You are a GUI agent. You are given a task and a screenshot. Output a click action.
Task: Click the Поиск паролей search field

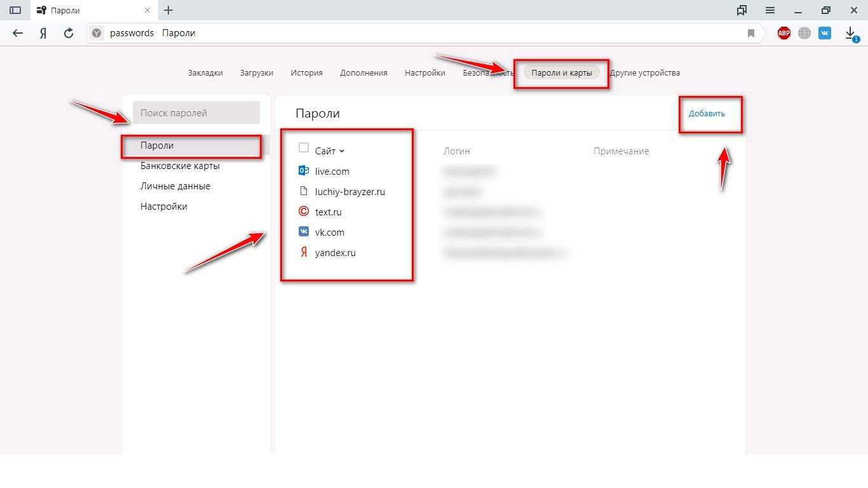196,112
